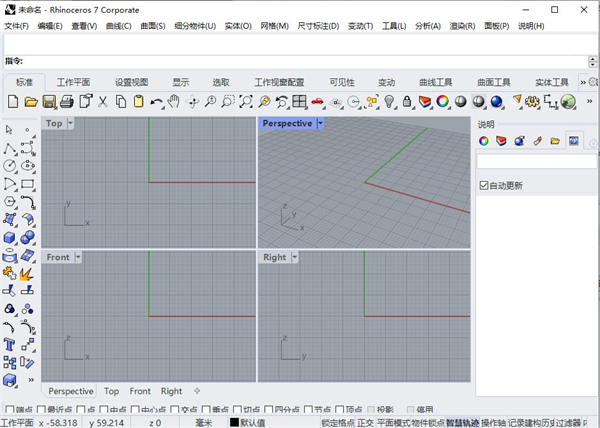Viewport: 600px width, 428px height.
Task: Switch to the 工作平面 toolbar tab
Action: 73,82
